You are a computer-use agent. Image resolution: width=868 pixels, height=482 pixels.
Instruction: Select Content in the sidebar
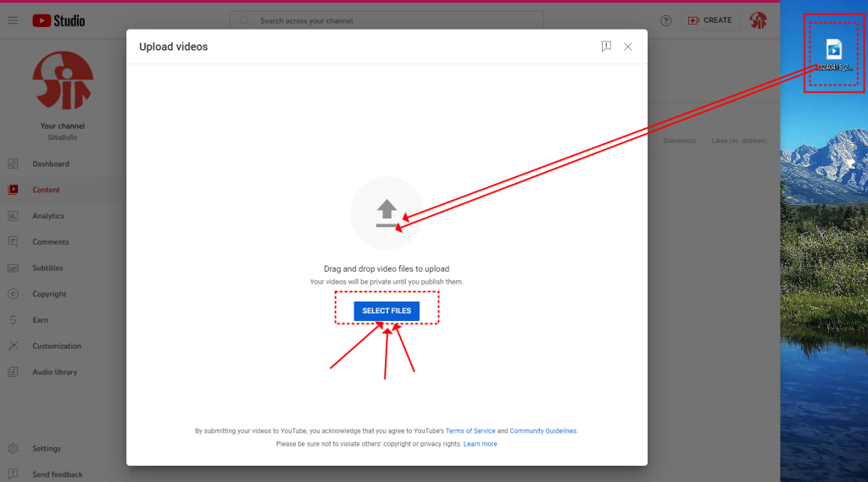(46, 190)
